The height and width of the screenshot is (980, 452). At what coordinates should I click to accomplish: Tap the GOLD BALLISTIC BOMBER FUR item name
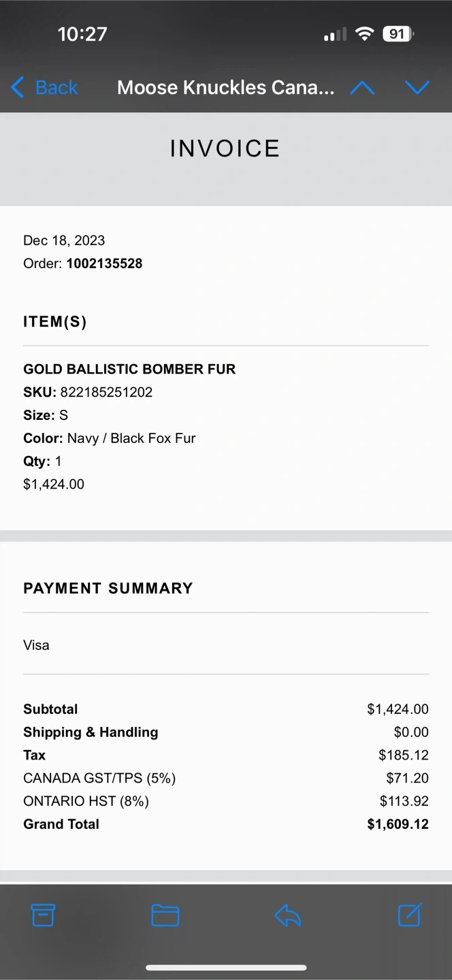click(x=129, y=369)
